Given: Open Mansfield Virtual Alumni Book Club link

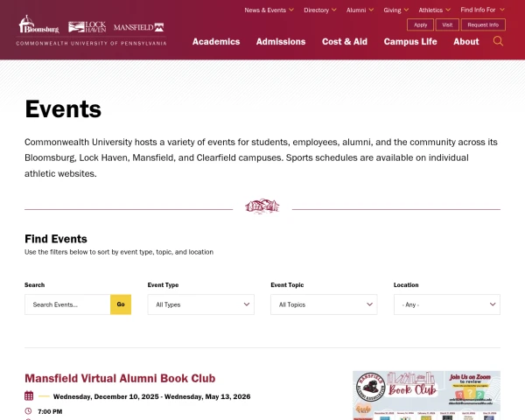Looking at the screenshot, I should tap(120, 378).
